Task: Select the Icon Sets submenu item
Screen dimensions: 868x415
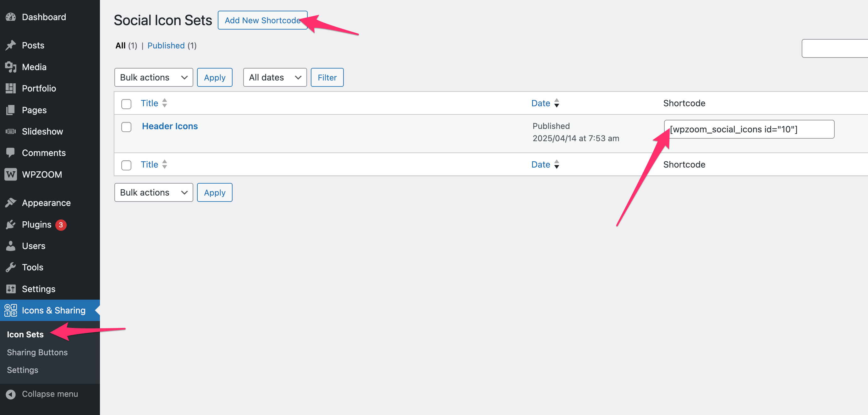Action: click(x=25, y=335)
